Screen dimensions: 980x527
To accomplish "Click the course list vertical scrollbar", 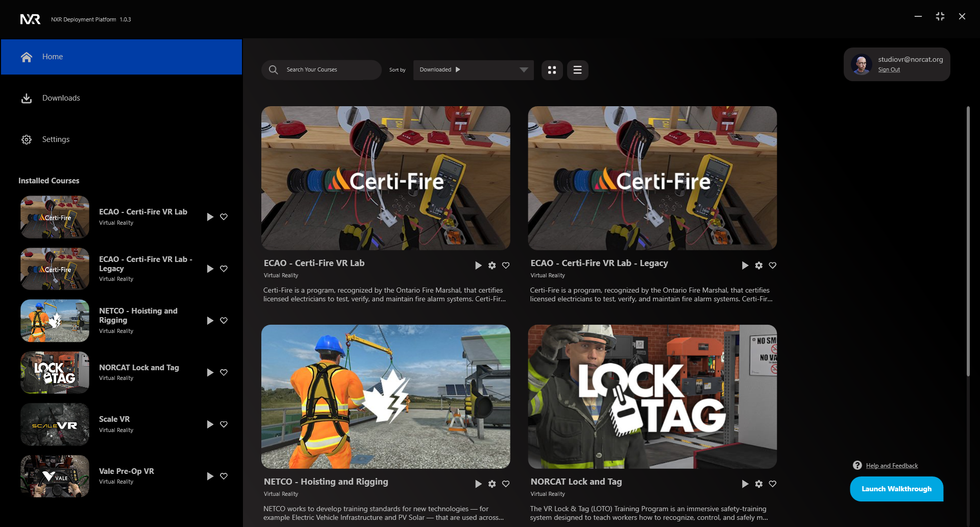I will 968,241.
